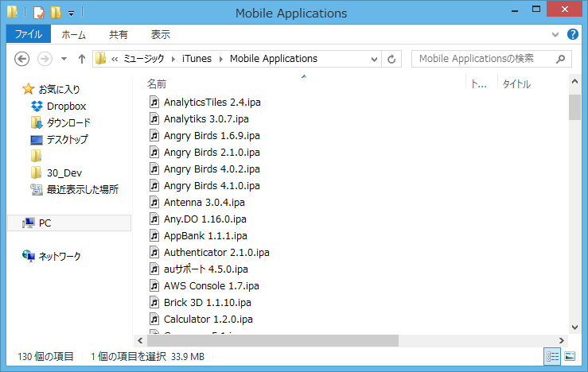Viewport: 588px width, 372px height.
Task: Click the horizontal scrollbar thumb
Action: pyautogui.click(x=273, y=340)
